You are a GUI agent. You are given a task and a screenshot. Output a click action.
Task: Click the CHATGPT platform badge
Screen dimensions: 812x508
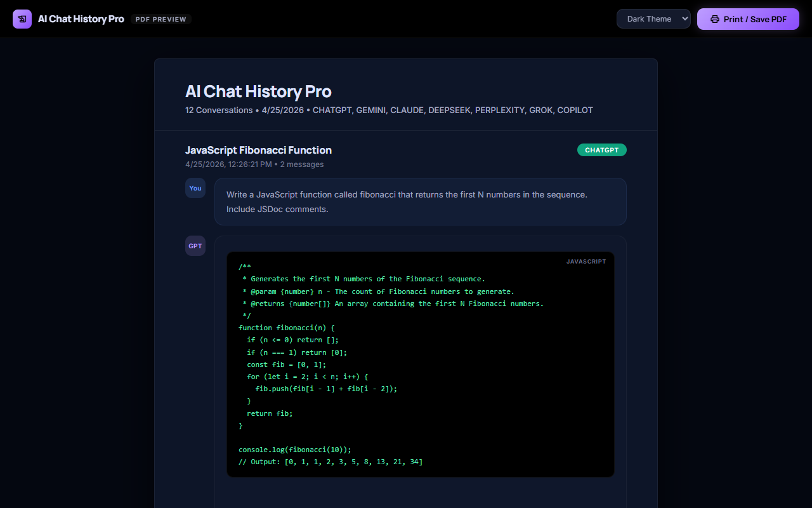[x=601, y=150]
